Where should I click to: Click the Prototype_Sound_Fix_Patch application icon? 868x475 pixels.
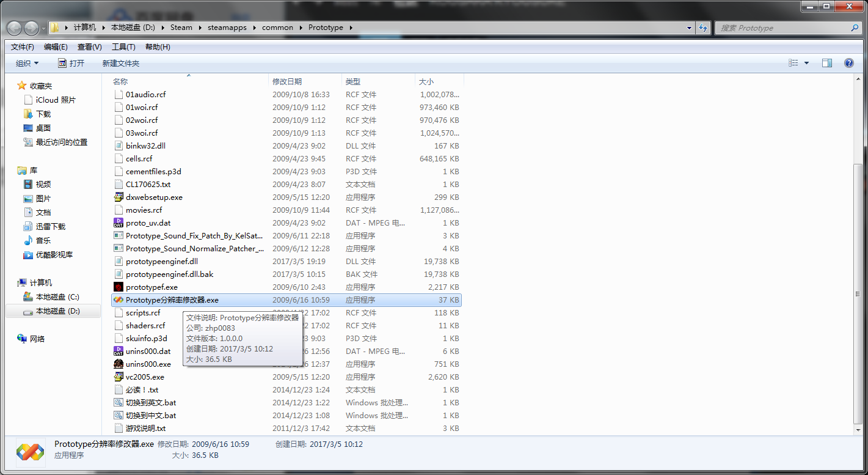point(119,236)
